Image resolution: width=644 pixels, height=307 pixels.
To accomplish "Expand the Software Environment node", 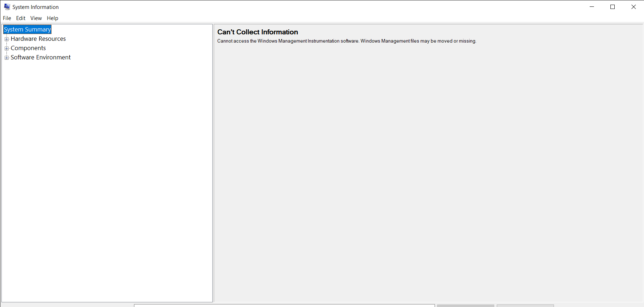I will coord(6,58).
